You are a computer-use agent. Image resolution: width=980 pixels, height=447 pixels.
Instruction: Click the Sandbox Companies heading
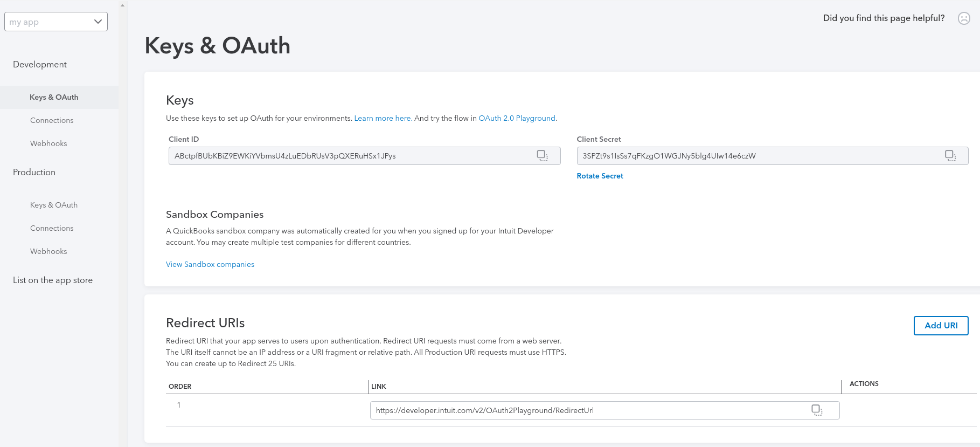click(x=214, y=215)
